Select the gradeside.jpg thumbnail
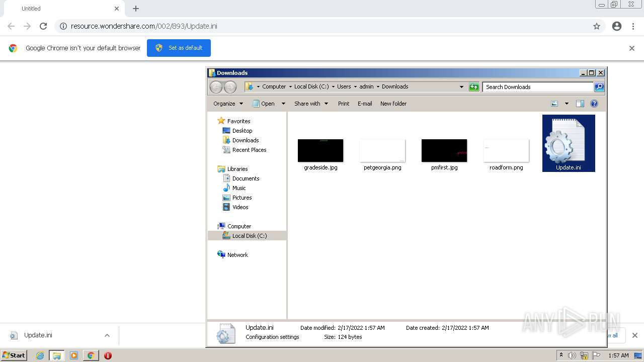The width and height of the screenshot is (644, 362). (x=320, y=151)
